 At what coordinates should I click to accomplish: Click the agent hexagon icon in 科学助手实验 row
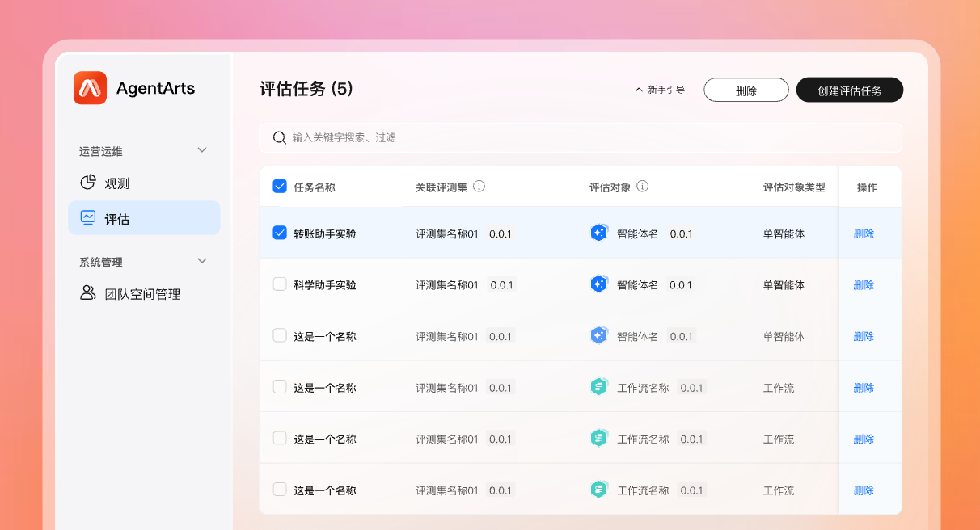pos(598,284)
